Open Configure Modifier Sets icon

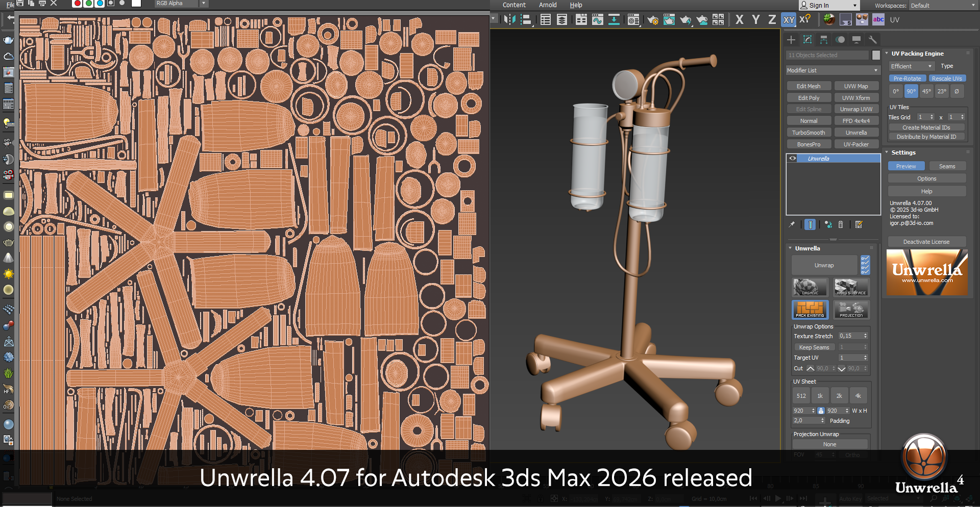coord(859,224)
